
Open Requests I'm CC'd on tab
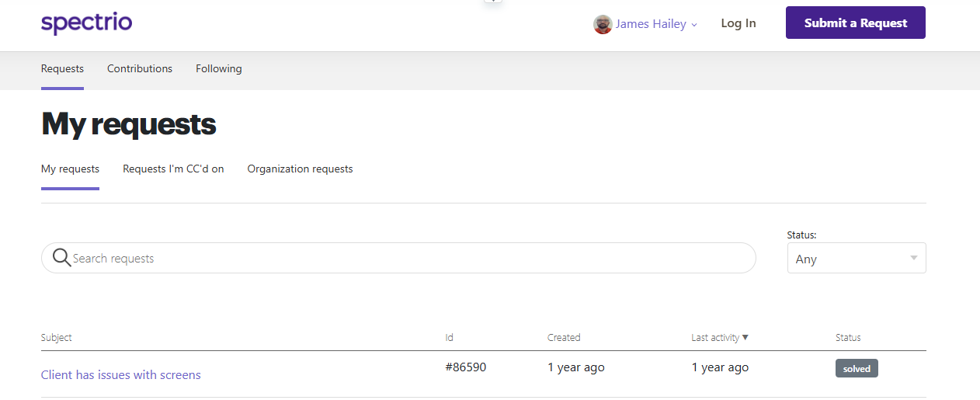173,169
